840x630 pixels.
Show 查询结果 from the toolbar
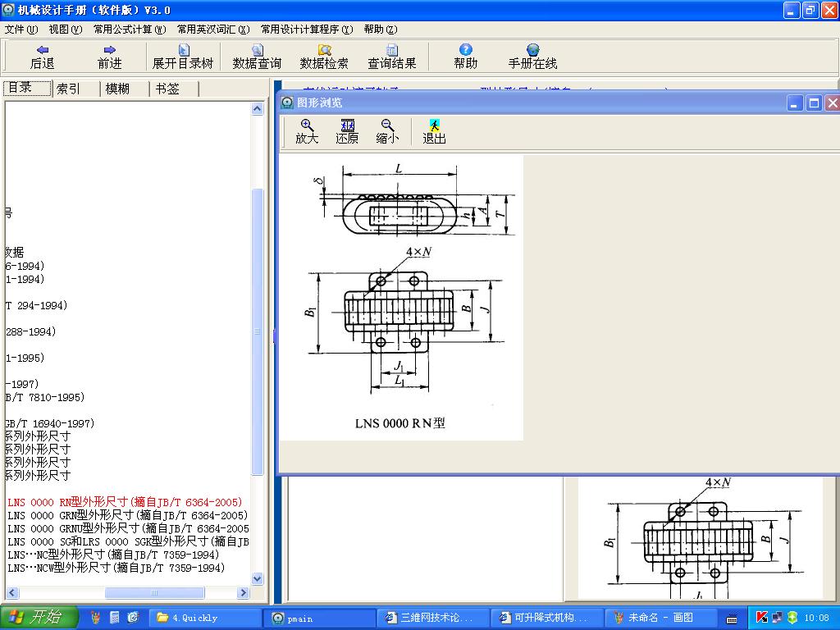pos(391,57)
